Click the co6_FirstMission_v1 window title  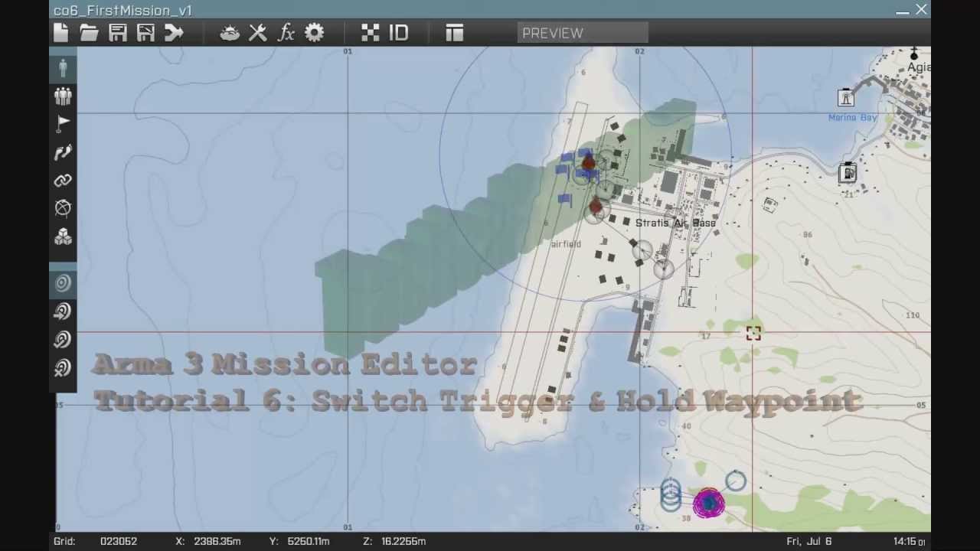tap(122, 11)
